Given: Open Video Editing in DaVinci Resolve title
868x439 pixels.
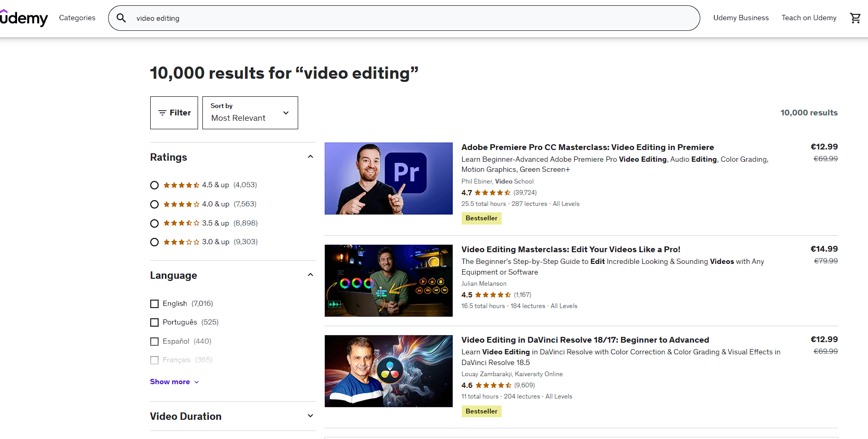Looking at the screenshot, I should point(585,340).
